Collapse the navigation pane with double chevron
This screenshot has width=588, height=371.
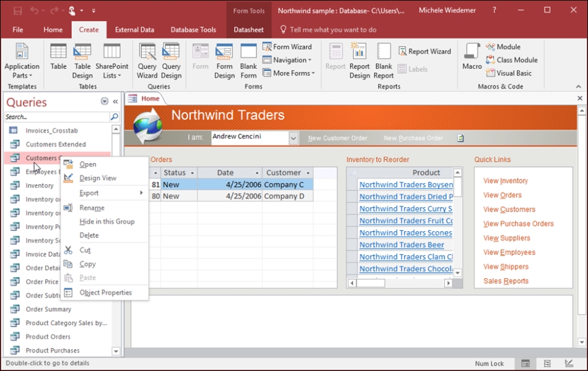click(x=115, y=101)
